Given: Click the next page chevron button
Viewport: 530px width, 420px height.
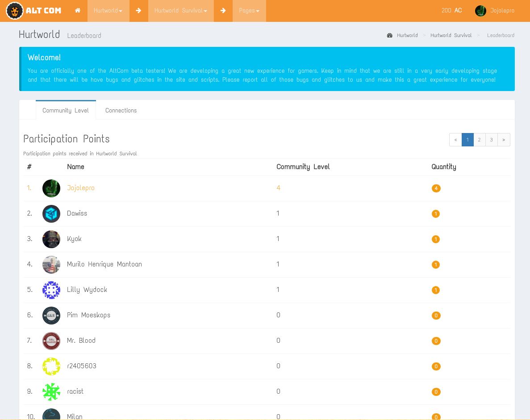Looking at the screenshot, I should tap(504, 140).
